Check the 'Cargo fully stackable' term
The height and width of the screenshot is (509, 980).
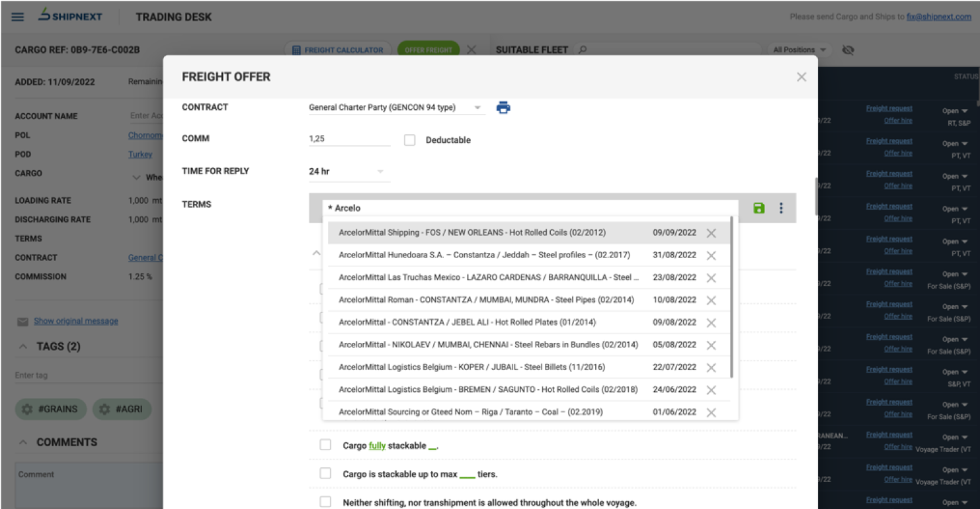pos(325,445)
